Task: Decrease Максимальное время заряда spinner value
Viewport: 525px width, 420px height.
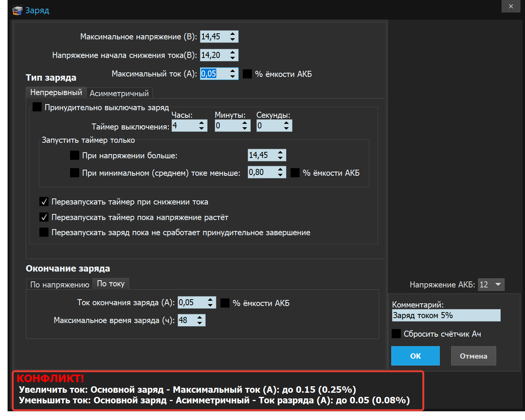Action: coord(200,323)
